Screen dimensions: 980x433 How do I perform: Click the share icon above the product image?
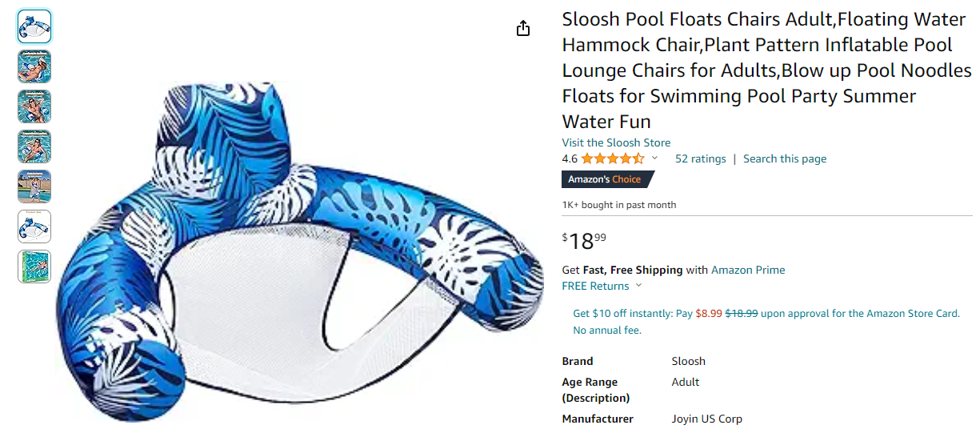coord(523,29)
